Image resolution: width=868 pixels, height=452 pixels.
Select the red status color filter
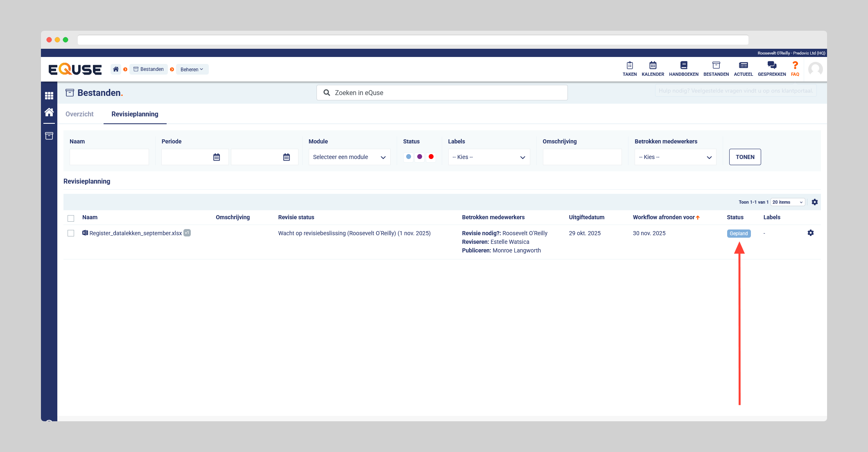[x=431, y=157]
